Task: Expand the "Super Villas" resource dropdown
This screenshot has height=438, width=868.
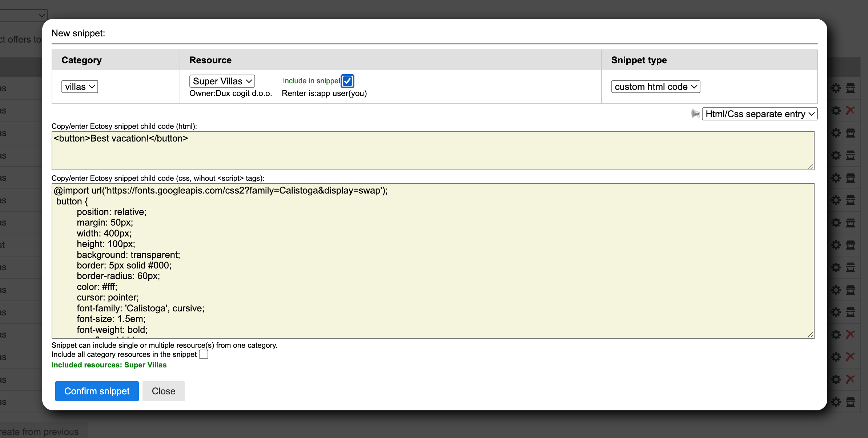Action: pyautogui.click(x=222, y=81)
